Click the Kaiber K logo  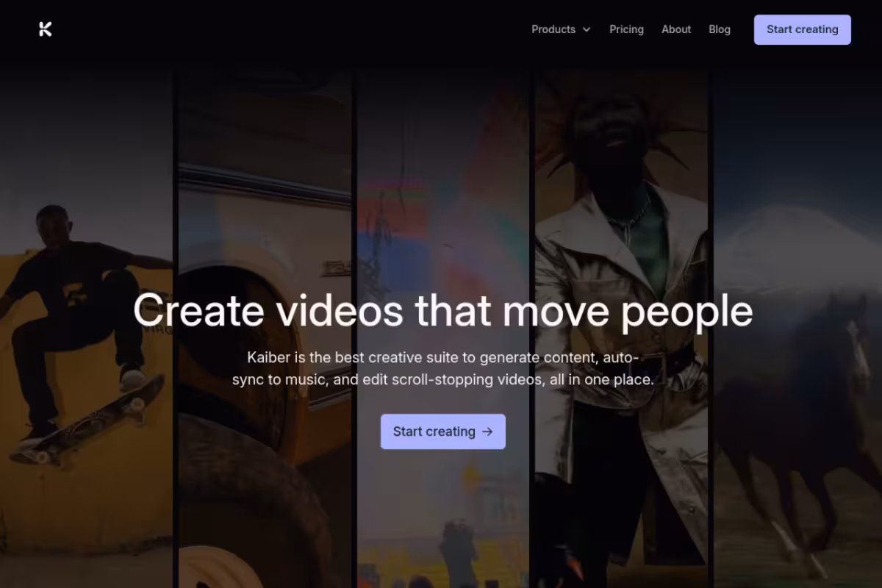46,29
